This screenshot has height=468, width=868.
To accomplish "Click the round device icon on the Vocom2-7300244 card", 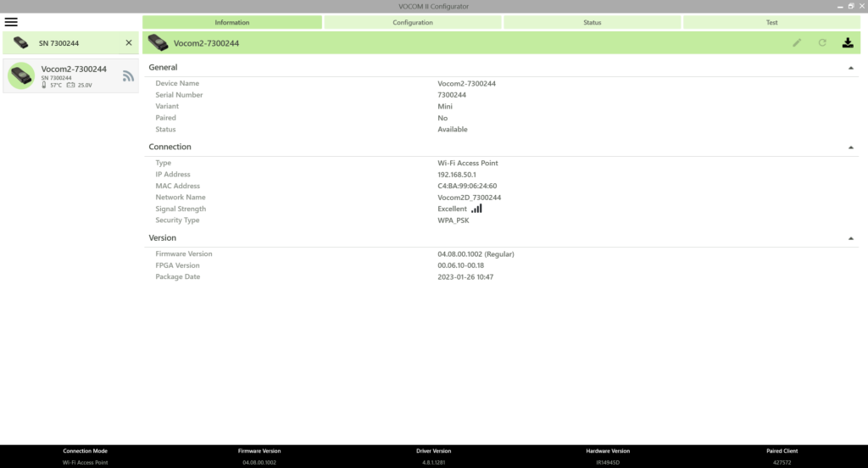I will (21, 75).
